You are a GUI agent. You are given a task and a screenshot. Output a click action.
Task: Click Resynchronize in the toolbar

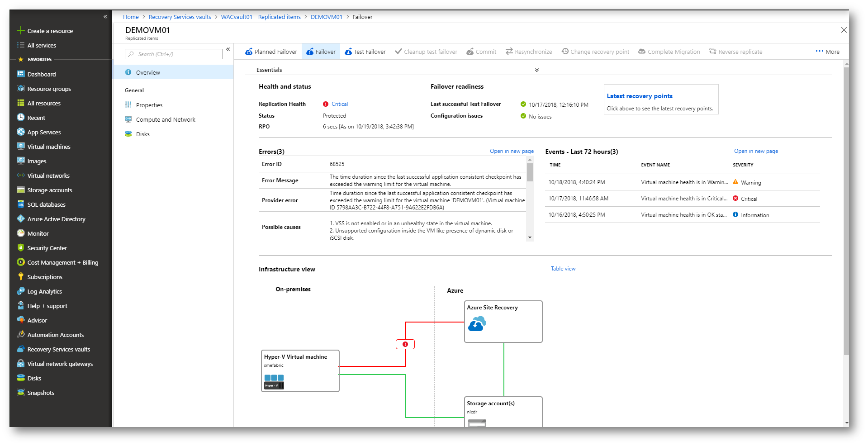529,52
